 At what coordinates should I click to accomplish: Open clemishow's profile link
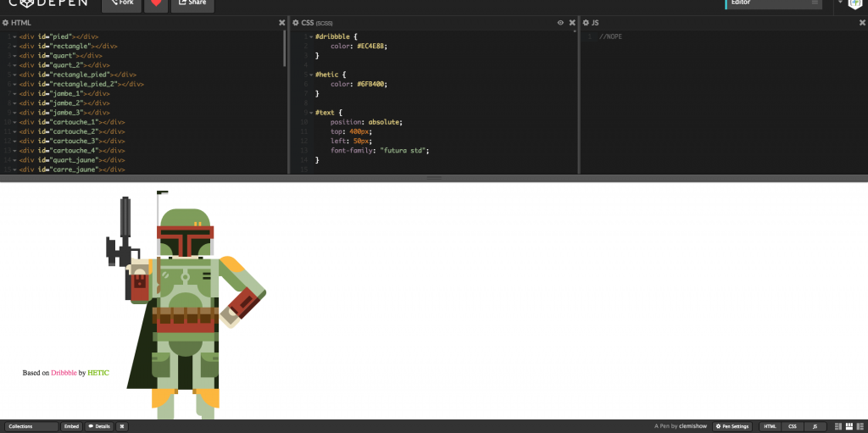click(x=693, y=426)
